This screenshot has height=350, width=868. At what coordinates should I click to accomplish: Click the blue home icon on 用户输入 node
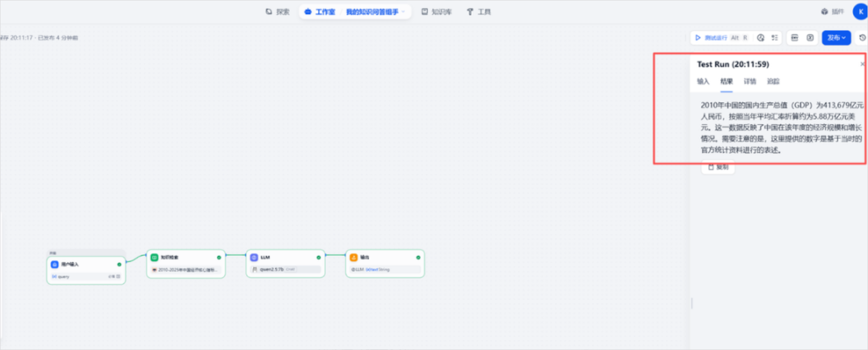[x=55, y=264]
